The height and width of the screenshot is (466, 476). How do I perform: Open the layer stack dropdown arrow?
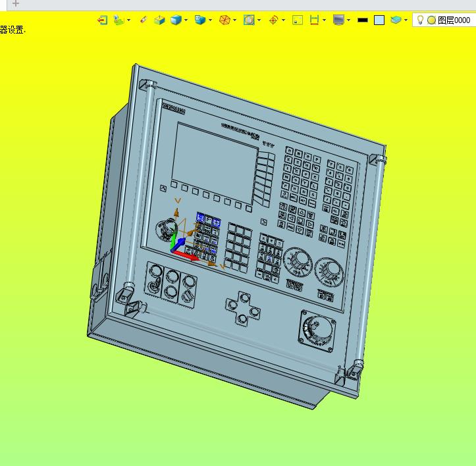(406, 20)
